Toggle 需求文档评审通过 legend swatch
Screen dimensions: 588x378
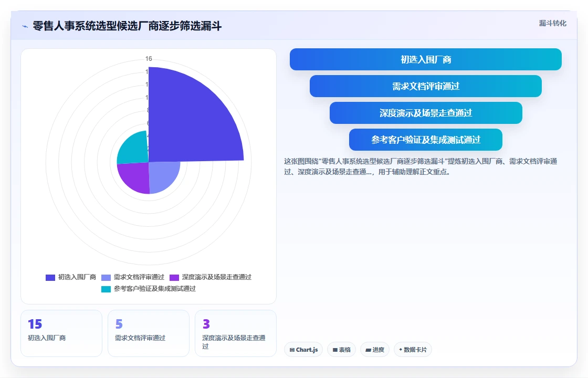pos(106,278)
